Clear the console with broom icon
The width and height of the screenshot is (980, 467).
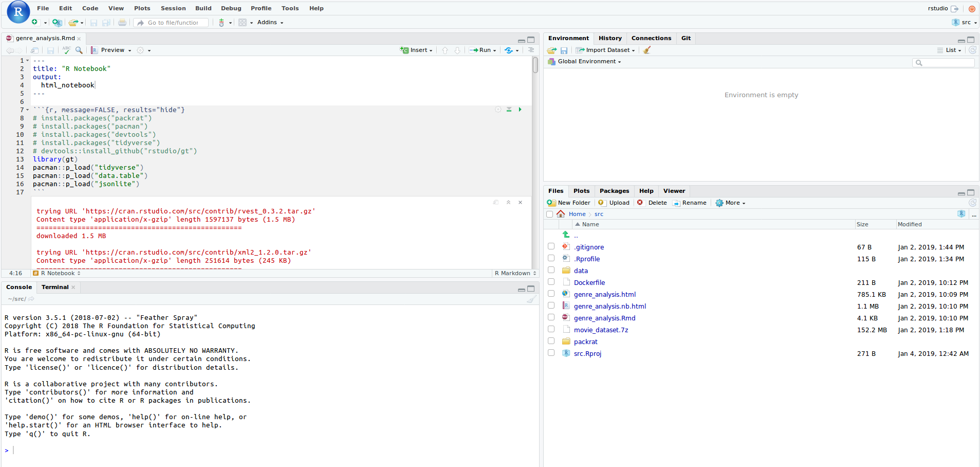(531, 299)
